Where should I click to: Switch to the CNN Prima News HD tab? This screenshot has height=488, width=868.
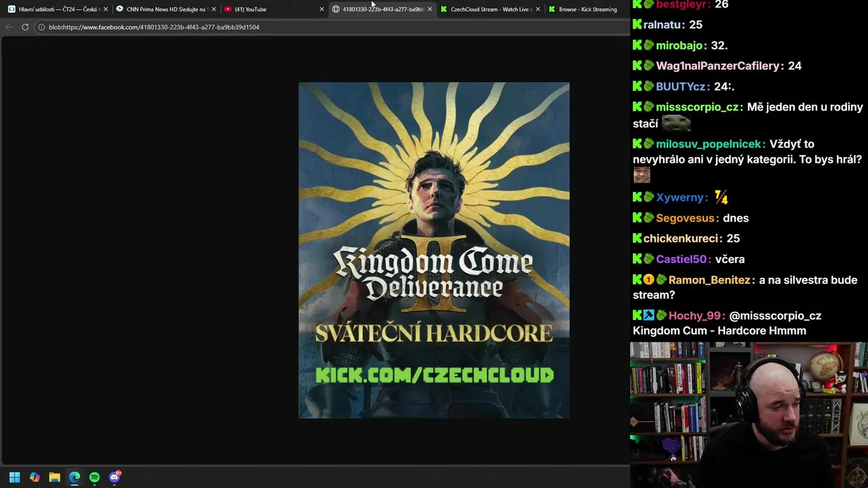click(x=165, y=9)
